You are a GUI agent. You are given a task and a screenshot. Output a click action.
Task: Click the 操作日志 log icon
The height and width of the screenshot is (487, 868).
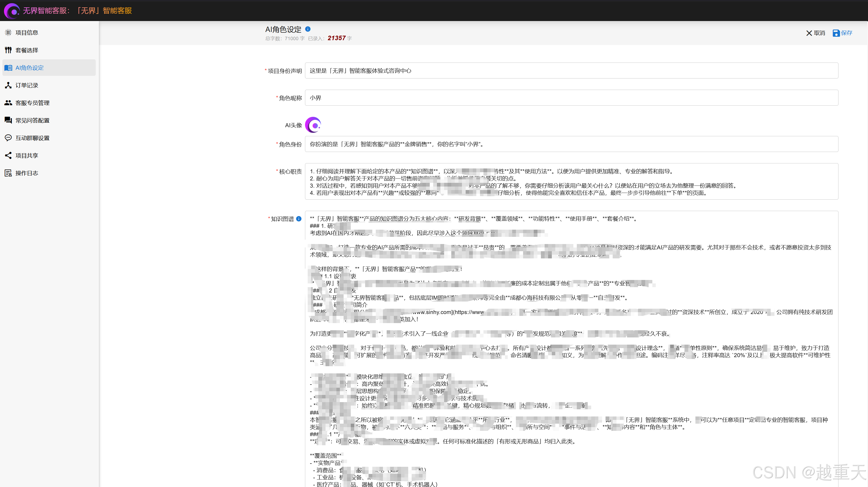(8, 173)
